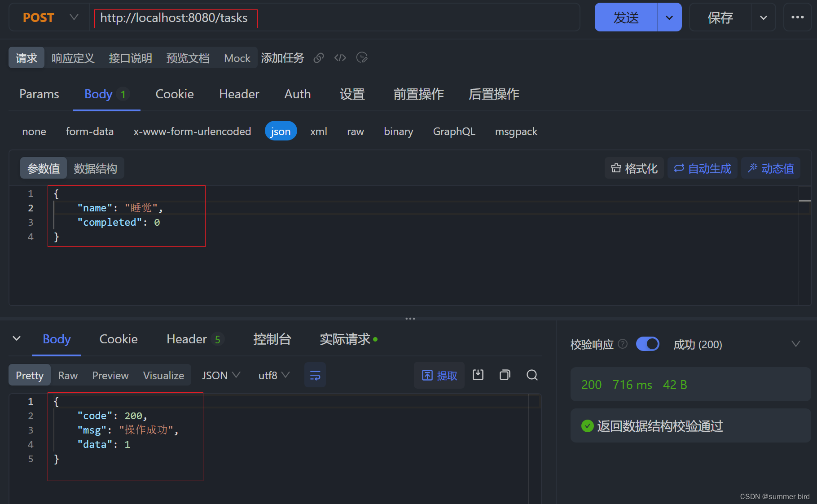Open search in response body
Image resolution: width=817 pixels, height=504 pixels.
pos(532,375)
